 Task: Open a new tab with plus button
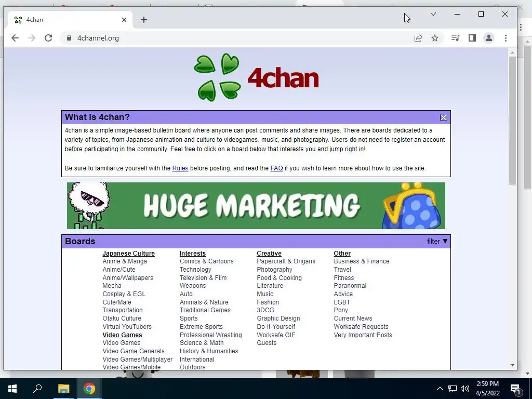[144, 20]
